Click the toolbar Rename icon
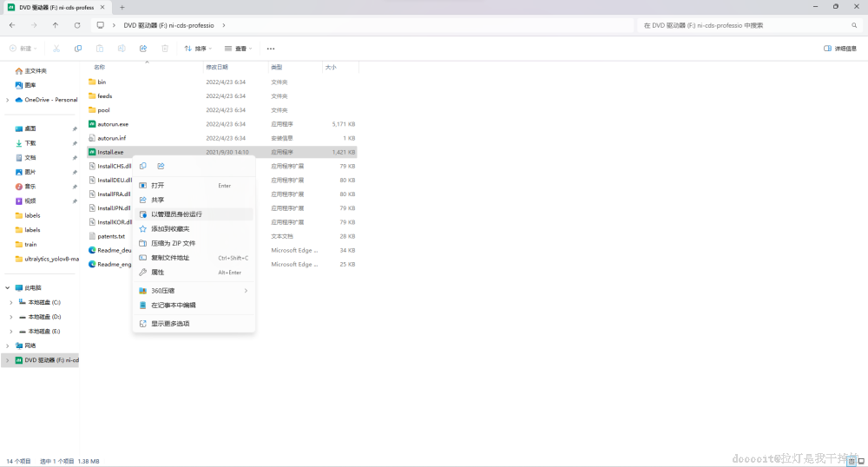 click(122, 49)
